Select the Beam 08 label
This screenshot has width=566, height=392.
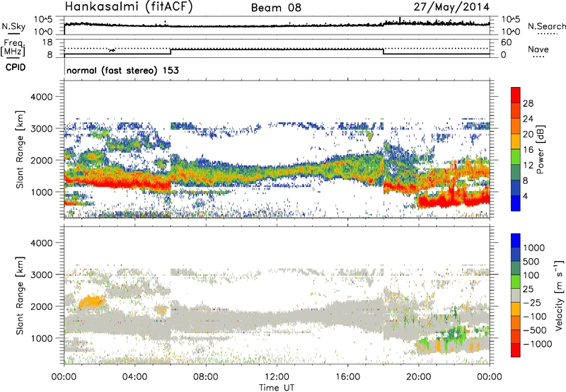276,8
